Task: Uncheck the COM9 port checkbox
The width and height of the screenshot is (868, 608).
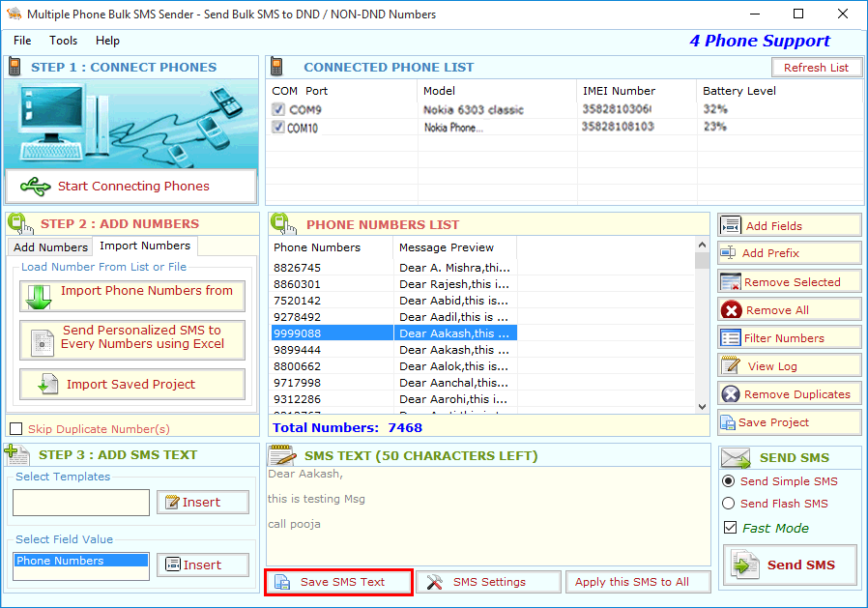Action: 278,109
